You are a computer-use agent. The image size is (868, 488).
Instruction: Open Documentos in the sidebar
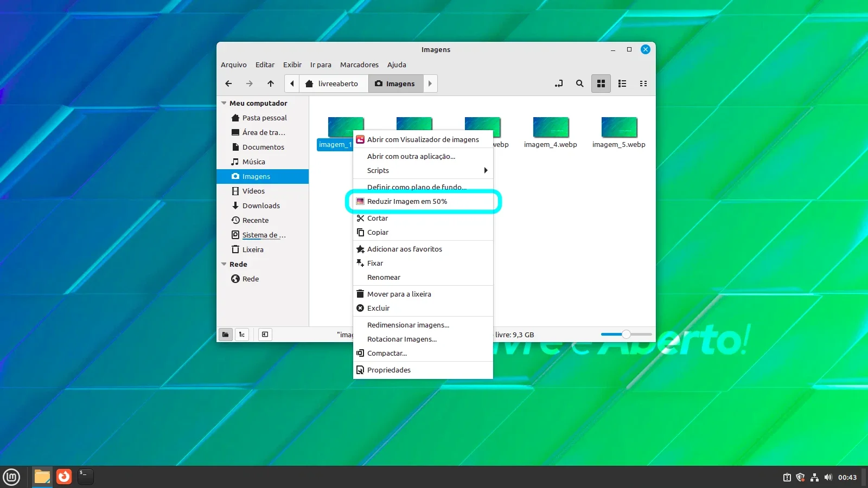[263, 147]
